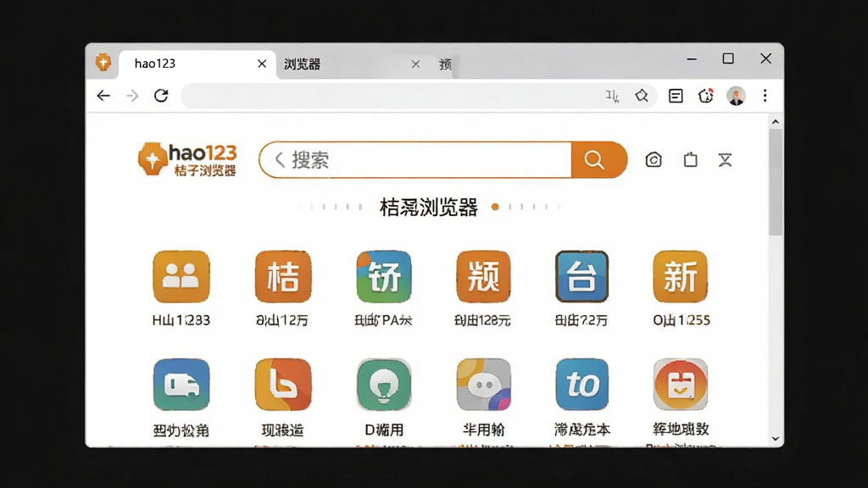Close the 浏览器 tab
The width and height of the screenshot is (868, 488).
[415, 64]
